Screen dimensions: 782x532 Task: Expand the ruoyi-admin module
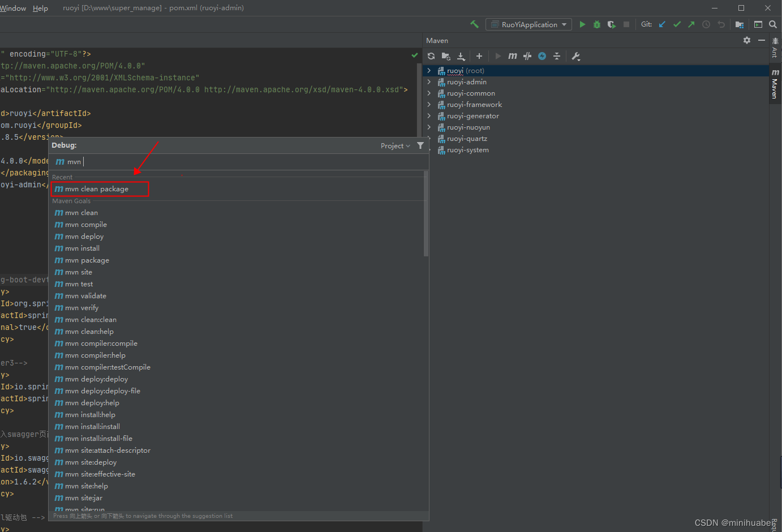tap(429, 82)
